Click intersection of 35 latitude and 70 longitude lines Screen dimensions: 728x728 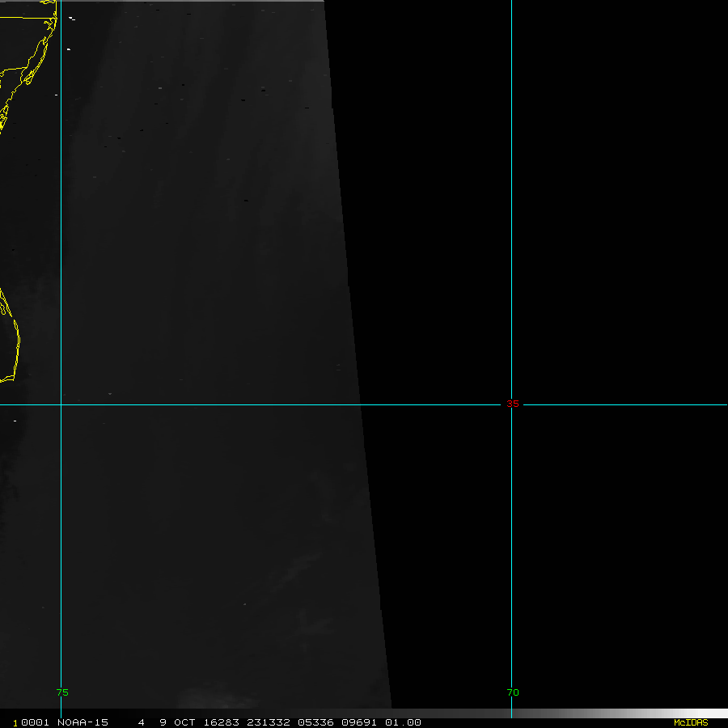click(x=511, y=404)
